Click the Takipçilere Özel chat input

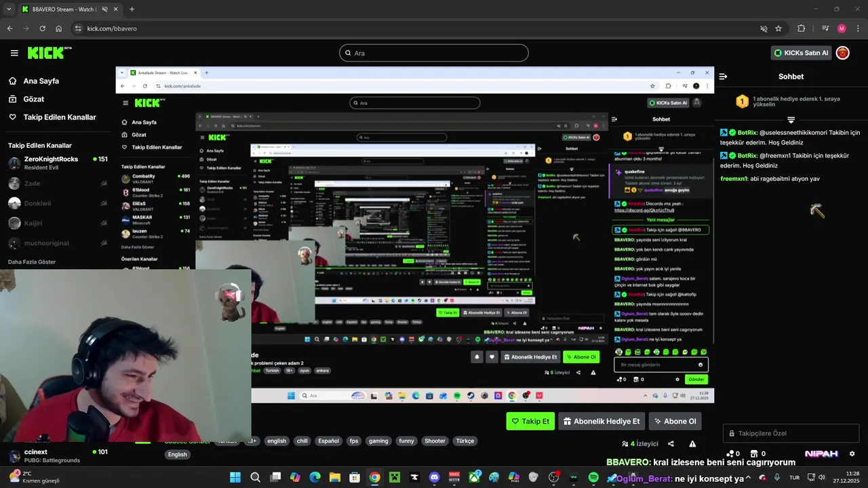(791, 433)
